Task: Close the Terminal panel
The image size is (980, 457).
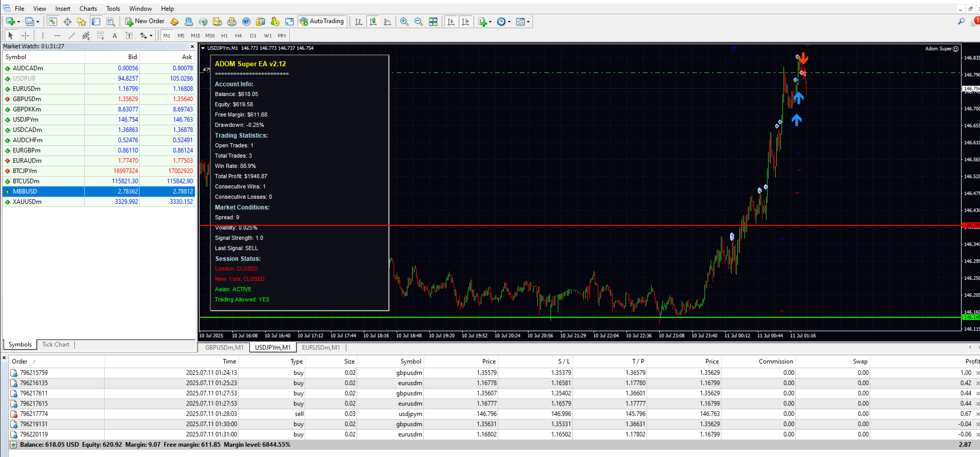Action: point(5,357)
